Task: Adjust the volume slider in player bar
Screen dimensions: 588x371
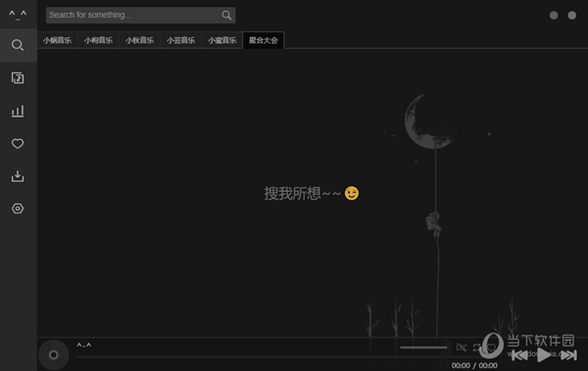Action: [x=423, y=348]
